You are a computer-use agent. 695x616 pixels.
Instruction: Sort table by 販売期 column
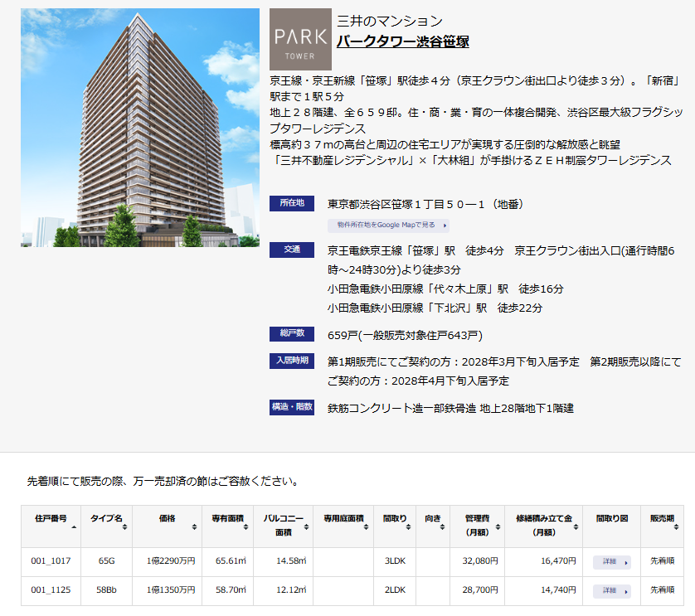[662, 526]
